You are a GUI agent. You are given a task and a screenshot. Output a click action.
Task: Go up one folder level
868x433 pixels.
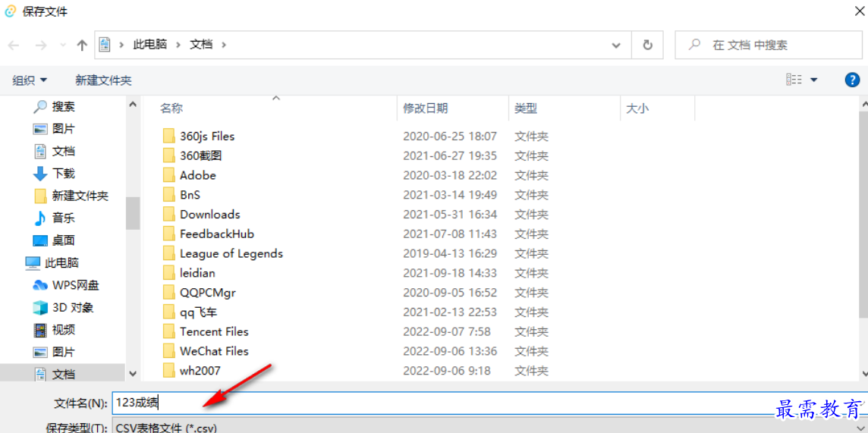click(x=82, y=45)
